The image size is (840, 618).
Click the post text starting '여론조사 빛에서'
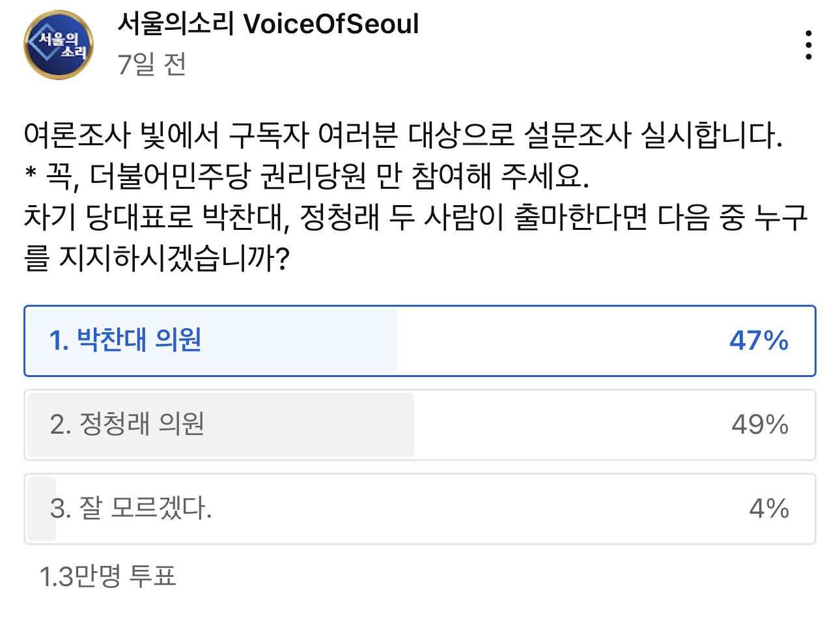402,136
